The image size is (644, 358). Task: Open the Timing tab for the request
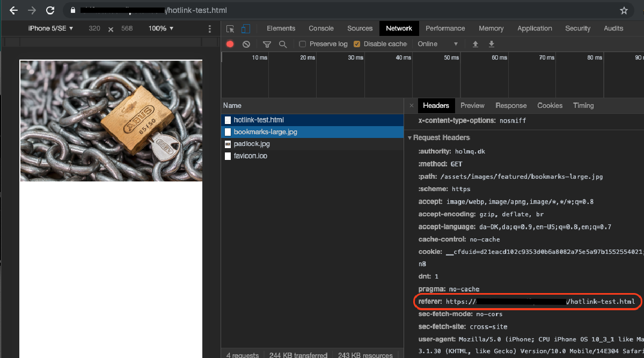click(583, 105)
